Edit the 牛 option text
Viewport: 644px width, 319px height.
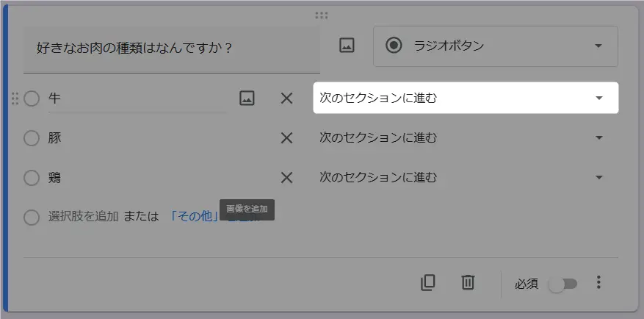click(x=137, y=98)
